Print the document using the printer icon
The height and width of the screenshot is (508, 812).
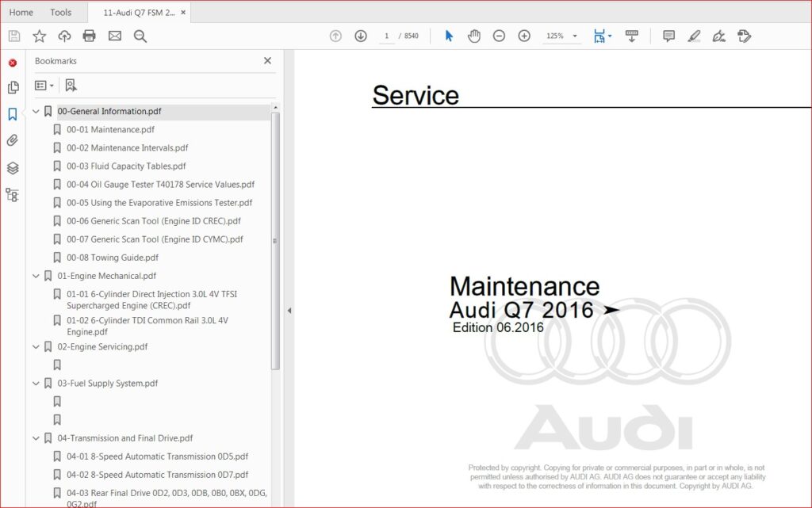pos(89,36)
